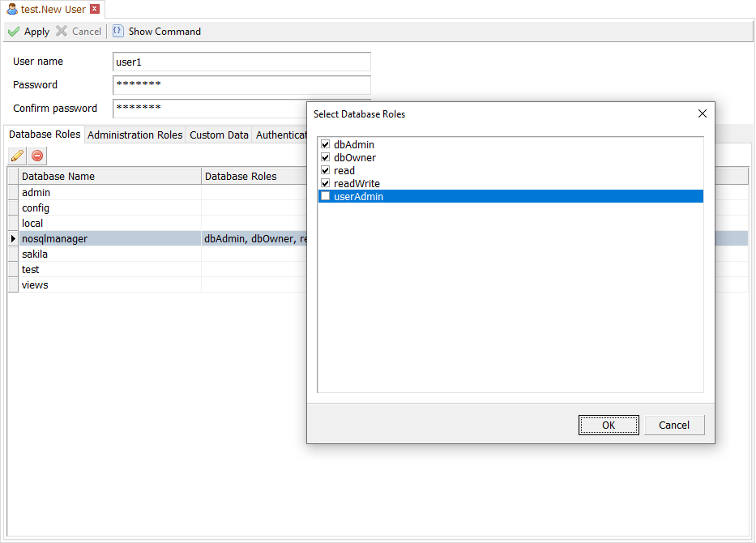Click the pencil edit roles icon
This screenshot has width=756, height=543.
click(17, 156)
